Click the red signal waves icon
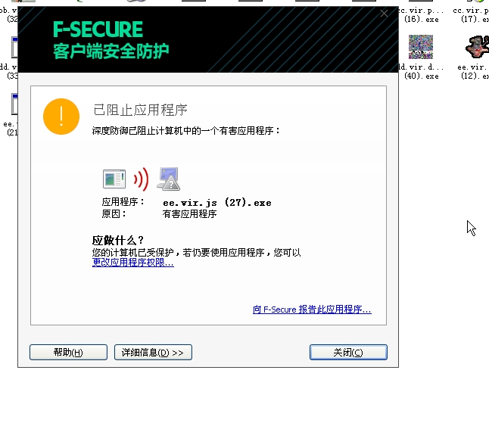489x448 pixels. (142, 179)
